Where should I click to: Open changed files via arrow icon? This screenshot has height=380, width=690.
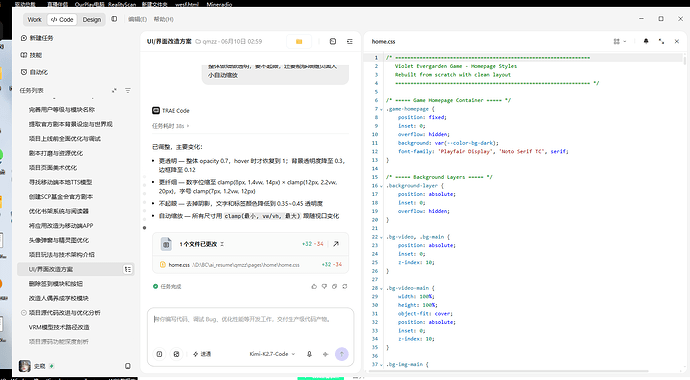tap(336, 244)
